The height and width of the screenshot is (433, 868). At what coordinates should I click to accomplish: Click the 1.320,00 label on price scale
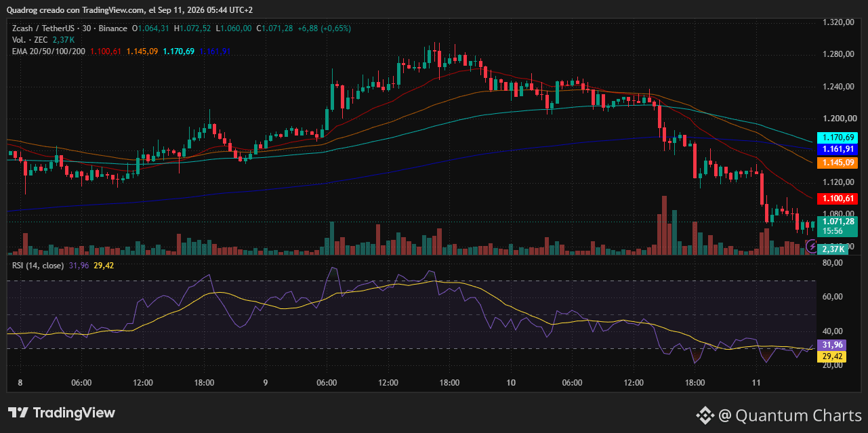(836, 22)
